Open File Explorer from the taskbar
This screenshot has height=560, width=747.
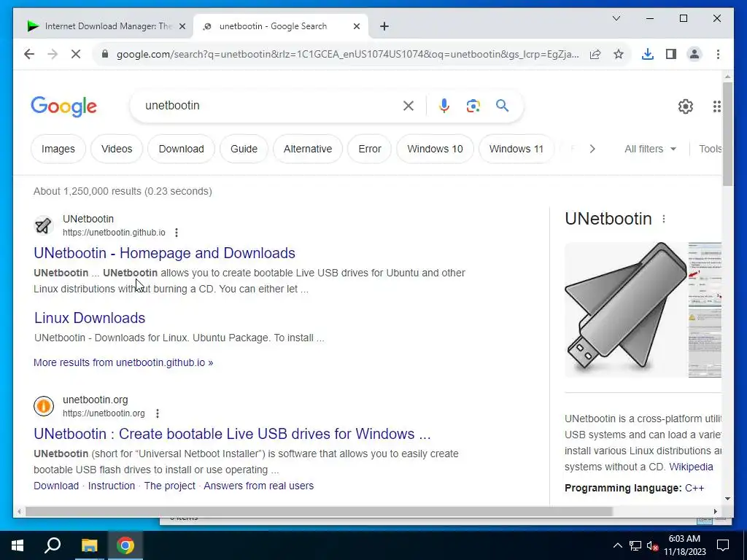pyautogui.click(x=89, y=545)
